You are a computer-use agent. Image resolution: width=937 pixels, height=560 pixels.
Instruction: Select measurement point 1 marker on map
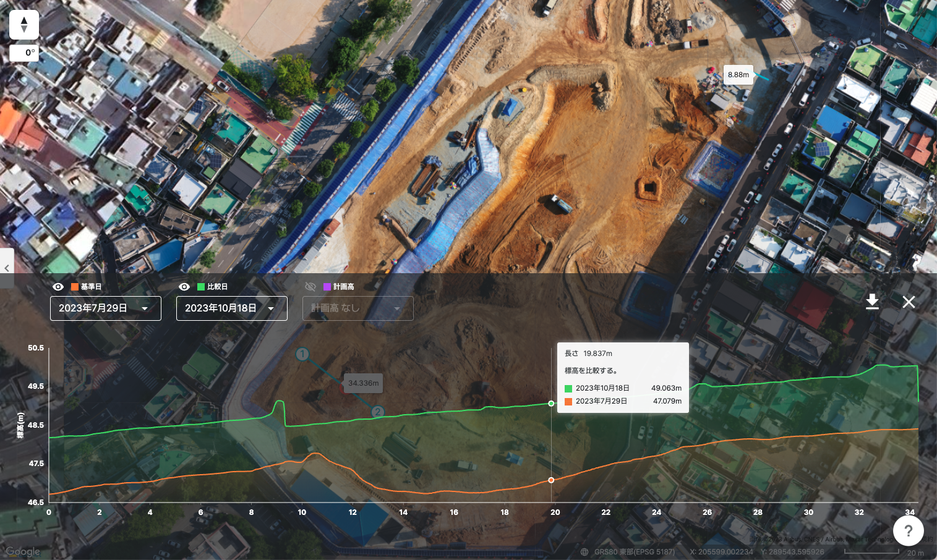coord(302,354)
